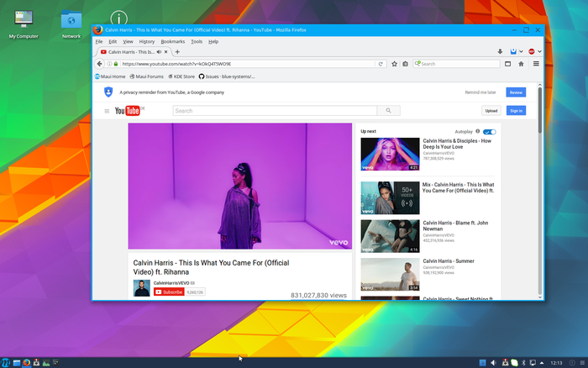Open the Pocket button dropdown arrow

(520, 51)
